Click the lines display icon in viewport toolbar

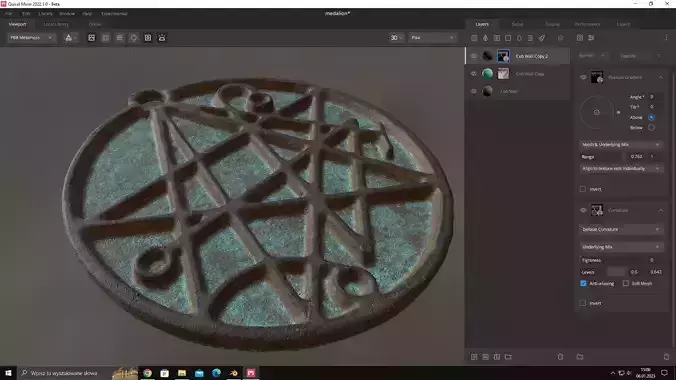click(119, 38)
